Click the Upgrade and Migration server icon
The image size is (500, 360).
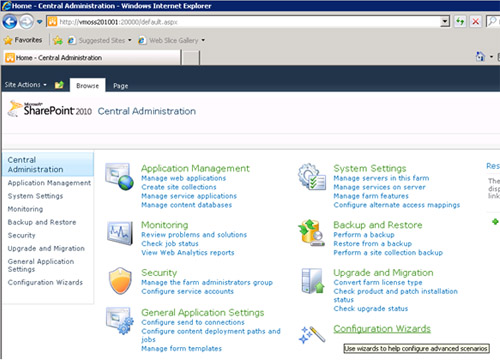coord(313,281)
